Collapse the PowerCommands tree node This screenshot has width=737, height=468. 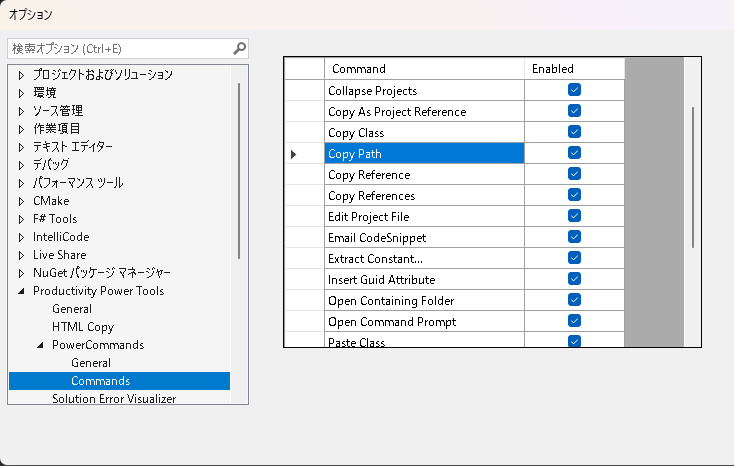coord(40,345)
